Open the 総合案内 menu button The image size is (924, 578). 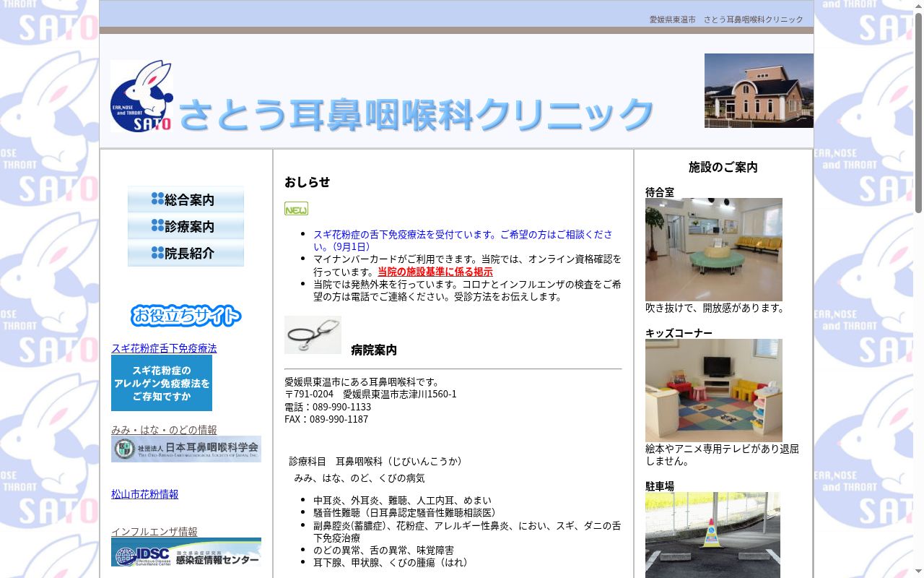(x=186, y=199)
